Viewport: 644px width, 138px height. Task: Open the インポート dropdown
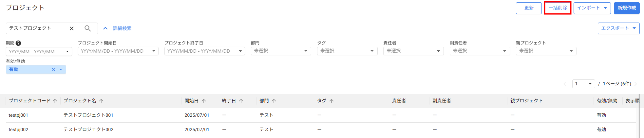(x=592, y=8)
